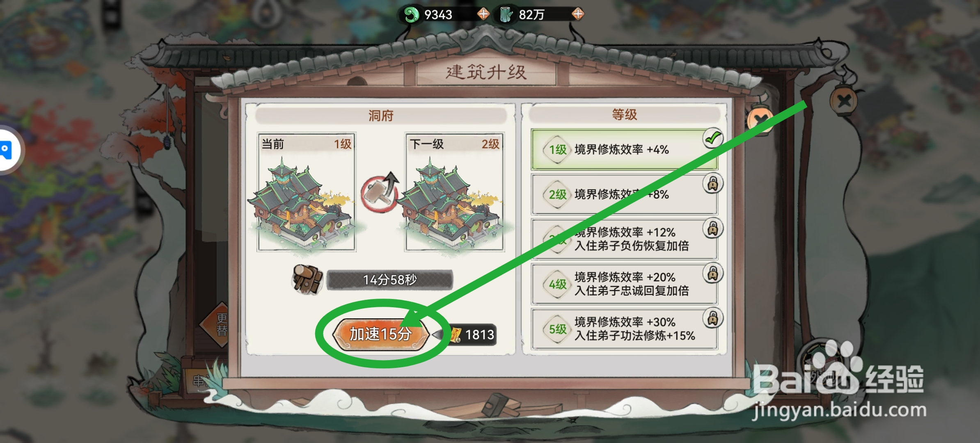This screenshot has width=980, height=443.
Task: Click the lock icon on the 2级 row
Action: [x=713, y=183]
